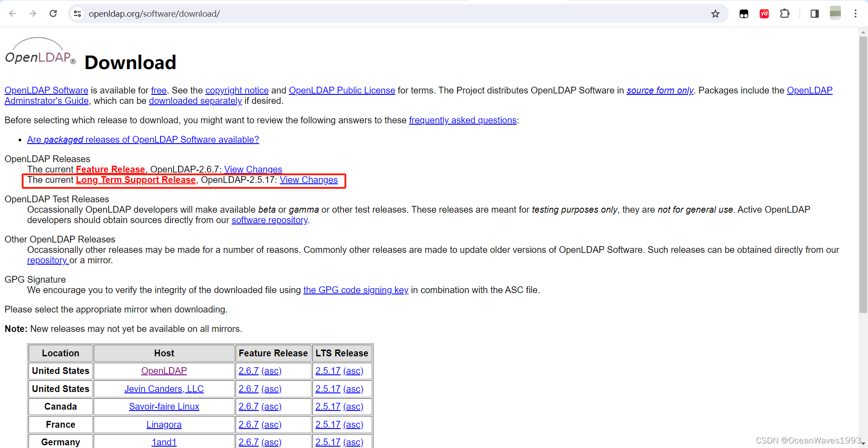Open asc for 2.5.17 in OpenLDAP row
This screenshot has width=868, height=448.
point(353,371)
